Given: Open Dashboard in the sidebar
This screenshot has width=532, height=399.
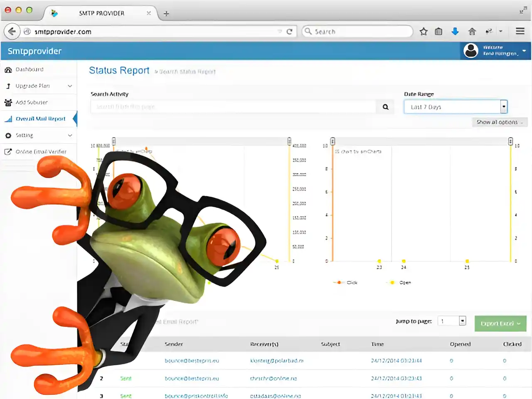Looking at the screenshot, I should (x=30, y=69).
